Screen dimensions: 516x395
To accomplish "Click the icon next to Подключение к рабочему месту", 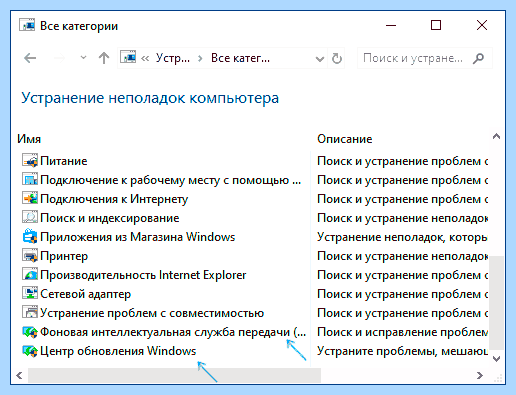I will pyautogui.click(x=30, y=180).
